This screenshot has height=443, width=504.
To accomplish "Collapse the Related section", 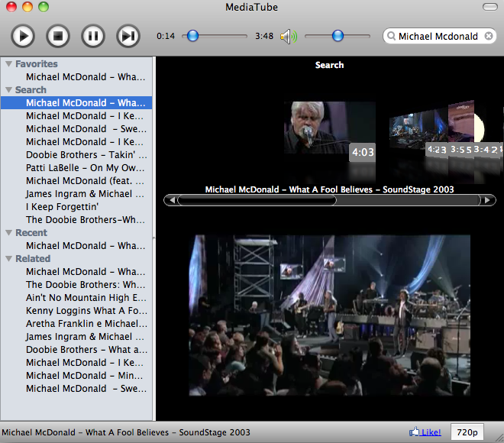I will tap(8, 259).
